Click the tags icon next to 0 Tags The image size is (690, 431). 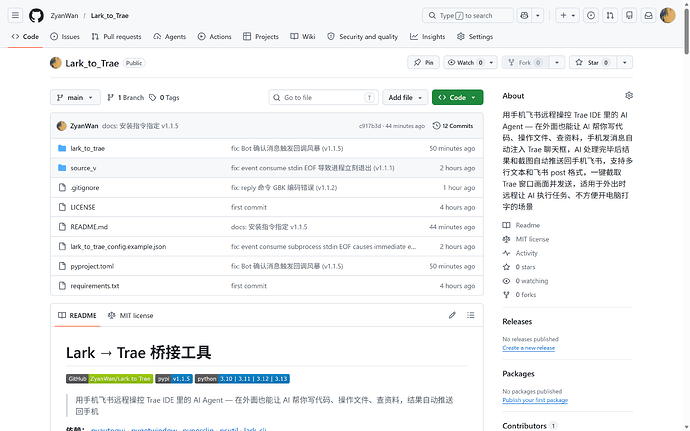click(152, 97)
